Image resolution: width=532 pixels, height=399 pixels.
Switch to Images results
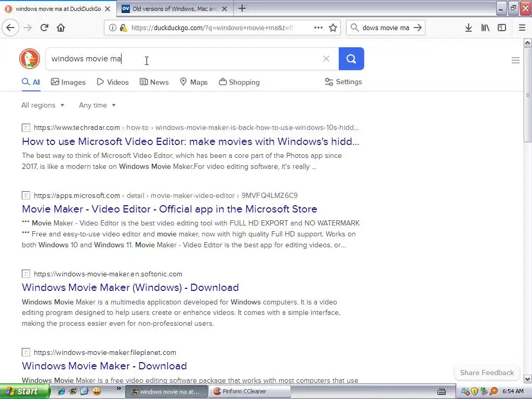[x=68, y=82]
